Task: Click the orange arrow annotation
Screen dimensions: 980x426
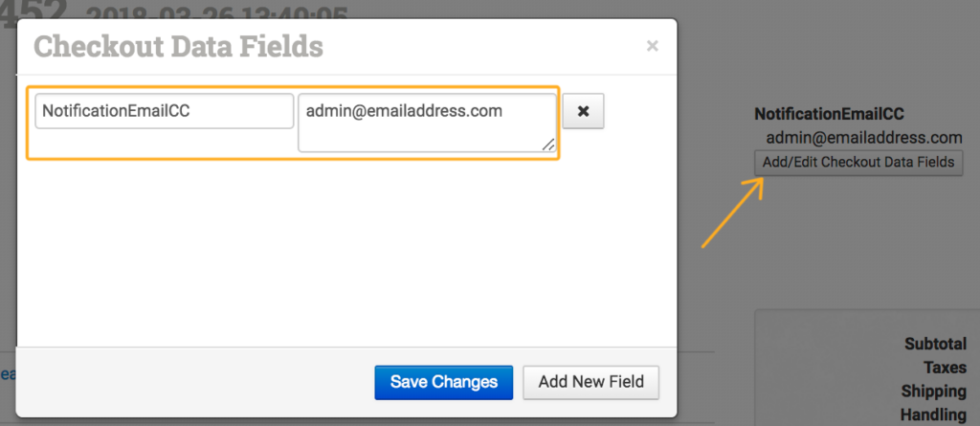Action: point(732,213)
